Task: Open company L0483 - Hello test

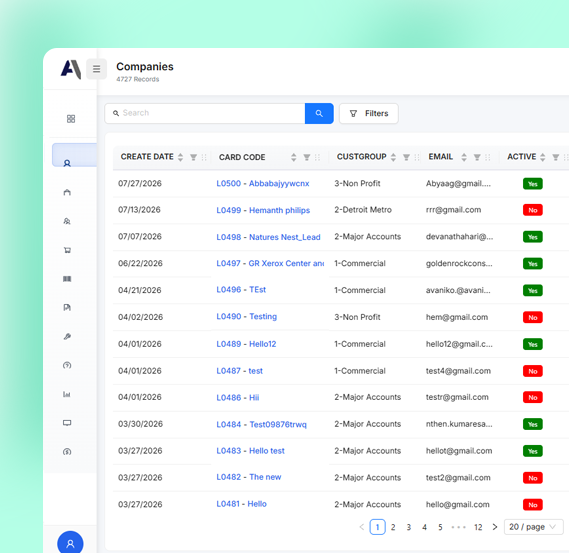Action: coord(250,451)
